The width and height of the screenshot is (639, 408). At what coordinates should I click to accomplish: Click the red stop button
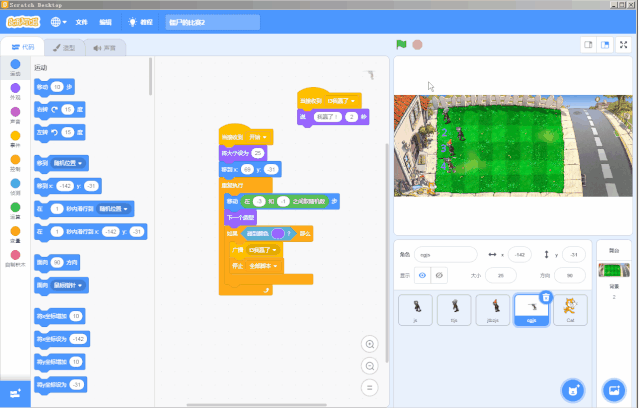[x=417, y=44]
